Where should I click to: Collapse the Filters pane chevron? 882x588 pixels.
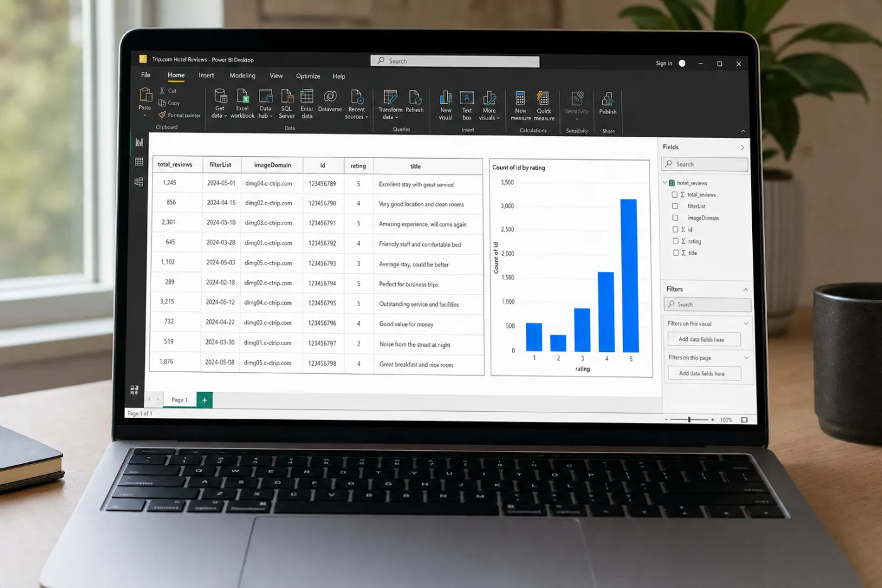point(745,290)
